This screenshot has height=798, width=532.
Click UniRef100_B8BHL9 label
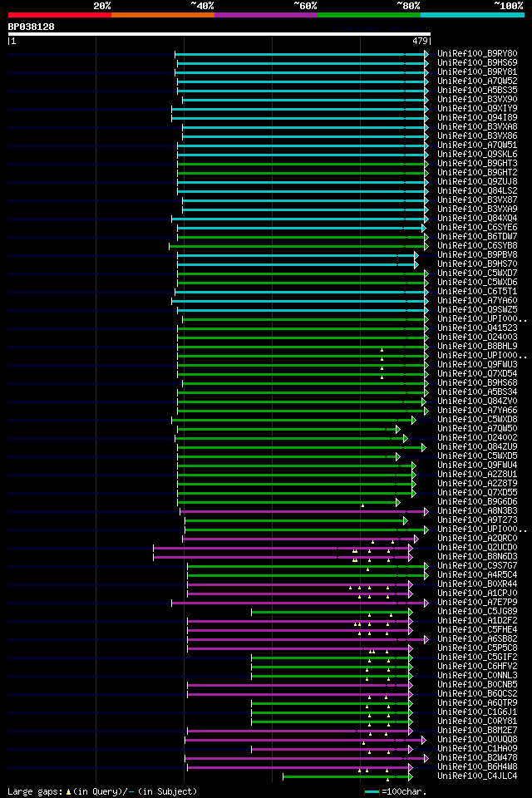tap(477, 347)
